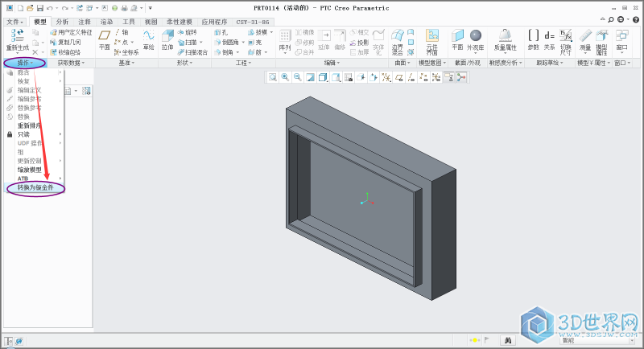
Task: Click the Zoom Out magnifier icon
Action: [297, 77]
